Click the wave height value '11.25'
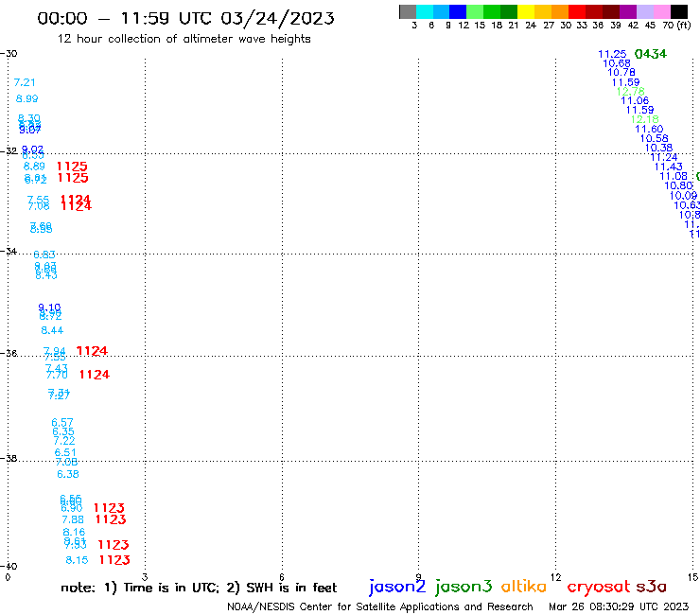 tap(612, 54)
